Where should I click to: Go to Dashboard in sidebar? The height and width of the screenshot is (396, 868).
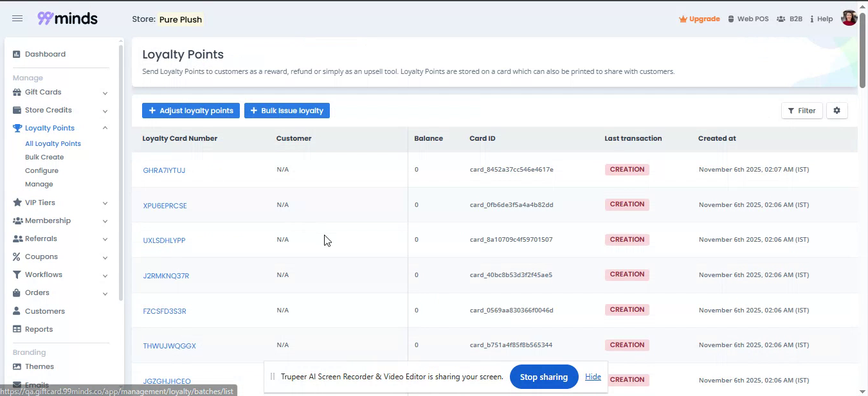point(45,55)
